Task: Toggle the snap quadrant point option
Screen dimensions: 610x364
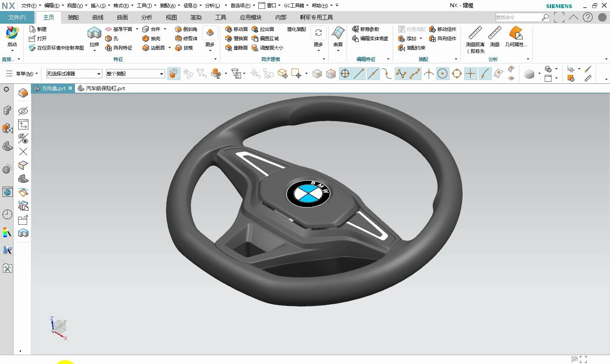Action: [457, 74]
